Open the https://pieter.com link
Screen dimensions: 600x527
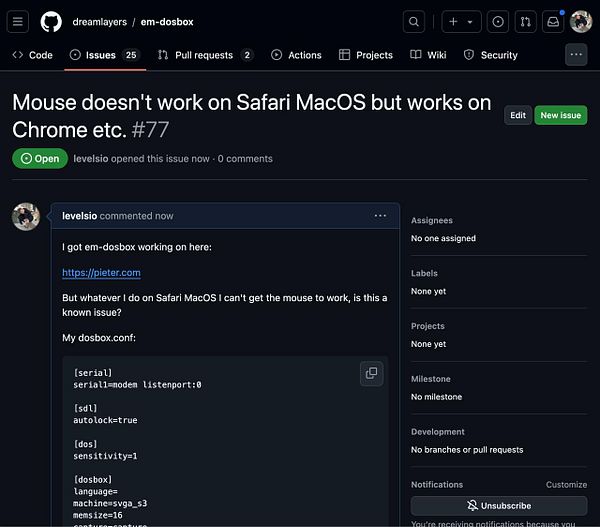click(101, 272)
